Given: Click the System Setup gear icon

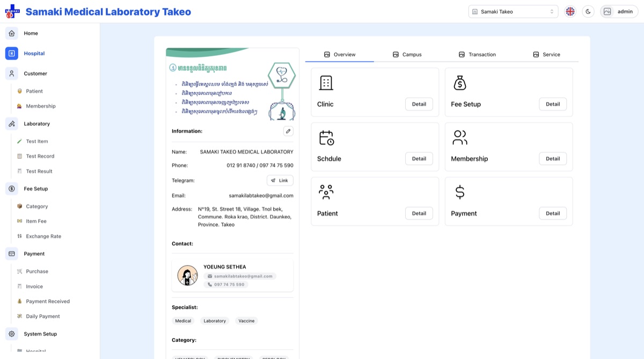Looking at the screenshot, I should [12, 334].
